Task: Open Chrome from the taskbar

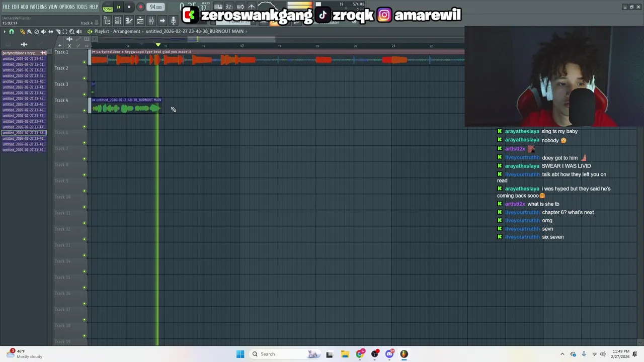Action: (x=360, y=354)
